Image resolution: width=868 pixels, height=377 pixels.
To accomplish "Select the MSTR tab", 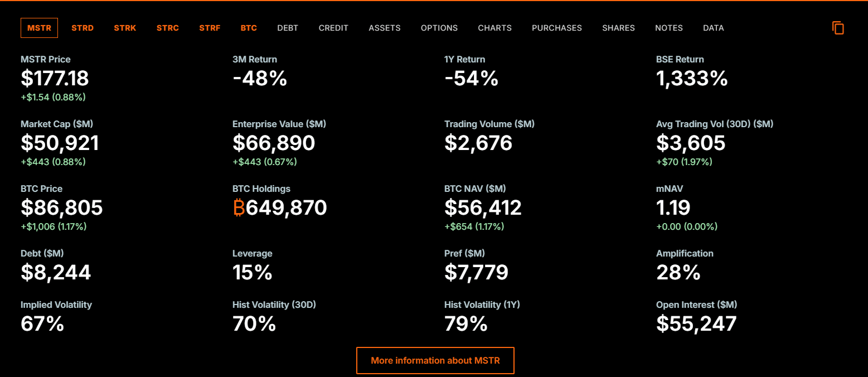I will pyautogui.click(x=39, y=28).
